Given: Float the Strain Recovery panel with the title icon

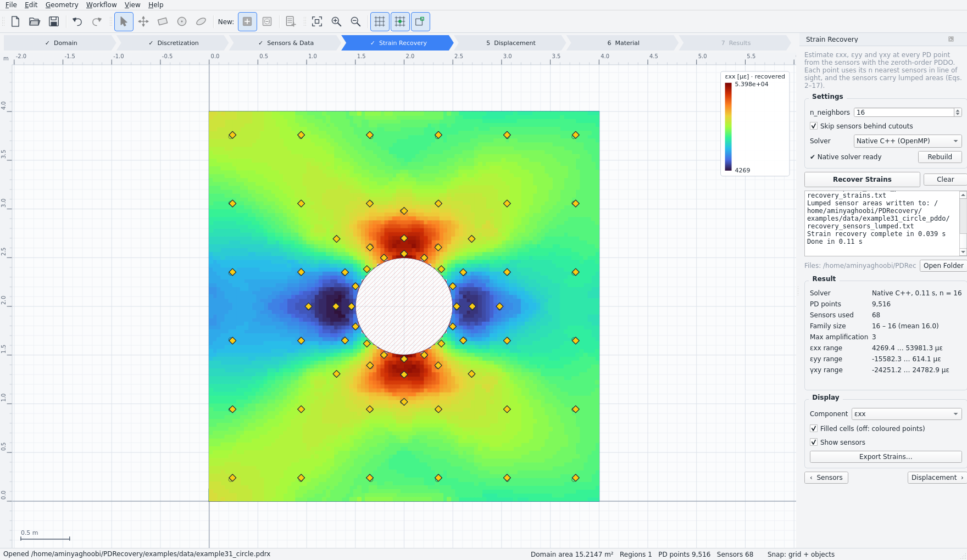Looking at the screenshot, I should click(951, 39).
